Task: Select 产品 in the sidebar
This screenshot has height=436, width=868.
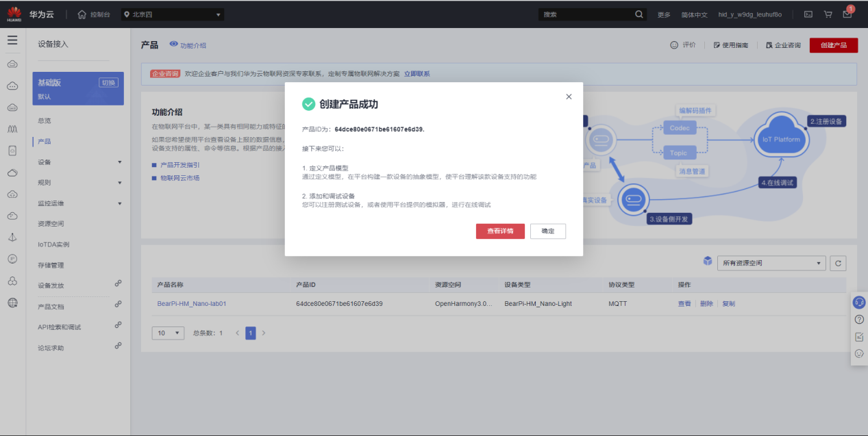Action: click(45, 141)
